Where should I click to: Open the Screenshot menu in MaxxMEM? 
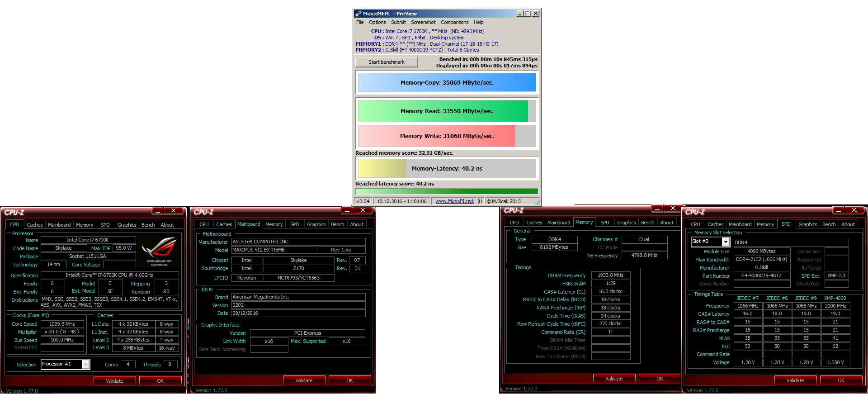pyautogui.click(x=423, y=22)
